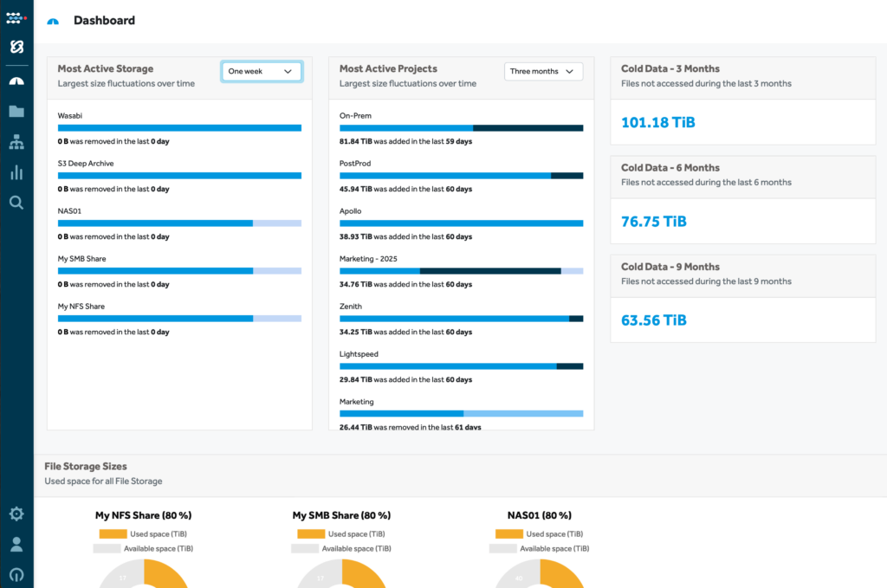The height and width of the screenshot is (588, 887).
Task: Select the Lightspeed project name
Action: point(359,354)
